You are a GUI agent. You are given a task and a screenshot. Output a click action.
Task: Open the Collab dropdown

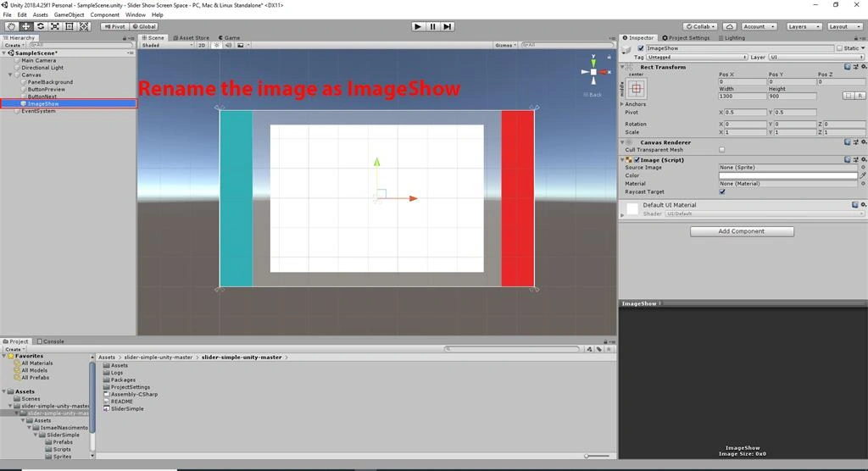coord(700,26)
